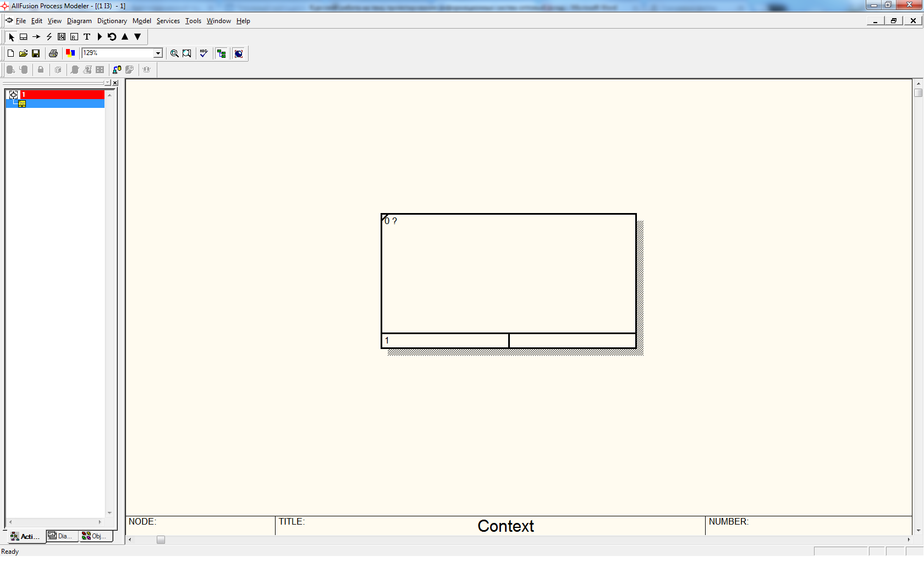Viewport: 924px width, 578px height.
Task: Close the Model Explorer panel
Action: point(115,83)
